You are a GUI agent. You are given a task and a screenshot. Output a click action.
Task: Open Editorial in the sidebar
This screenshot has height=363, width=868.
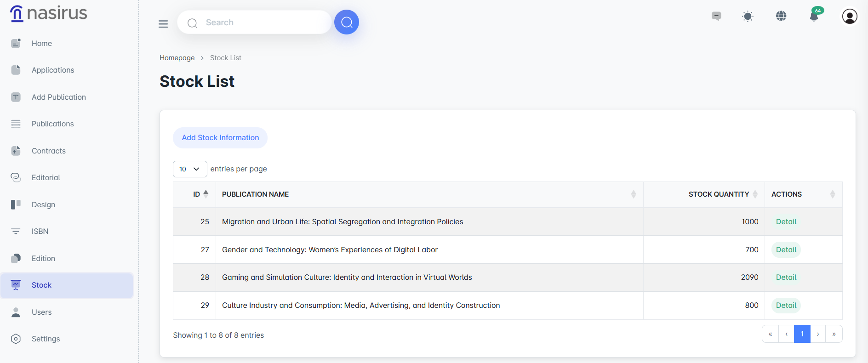pyautogui.click(x=46, y=178)
